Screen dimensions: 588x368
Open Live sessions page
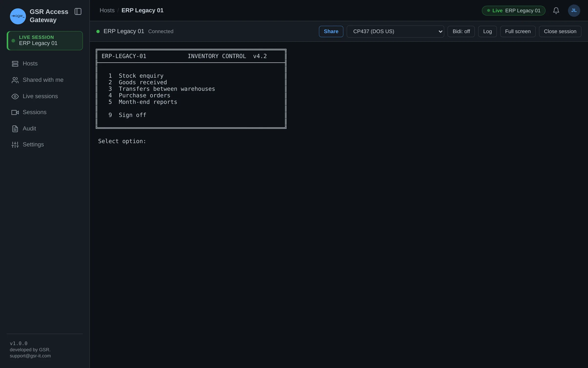coord(45,96)
